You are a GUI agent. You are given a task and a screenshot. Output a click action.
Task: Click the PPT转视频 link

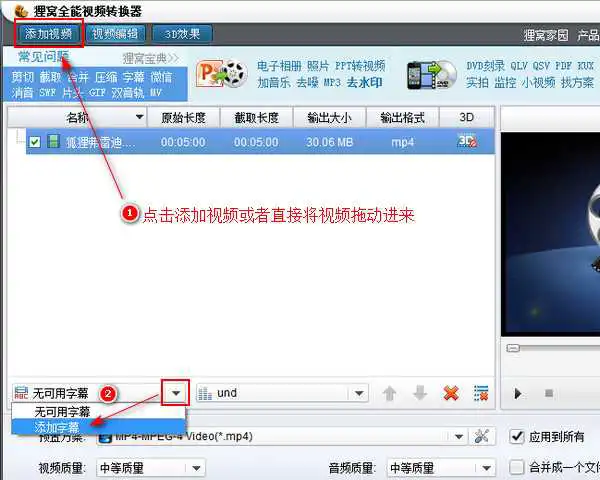(x=360, y=66)
